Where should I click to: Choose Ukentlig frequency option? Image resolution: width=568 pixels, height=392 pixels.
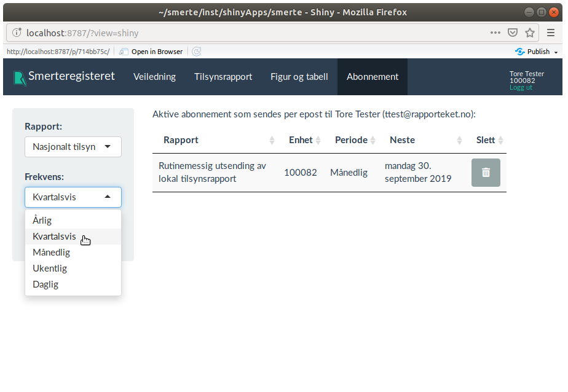73,269
